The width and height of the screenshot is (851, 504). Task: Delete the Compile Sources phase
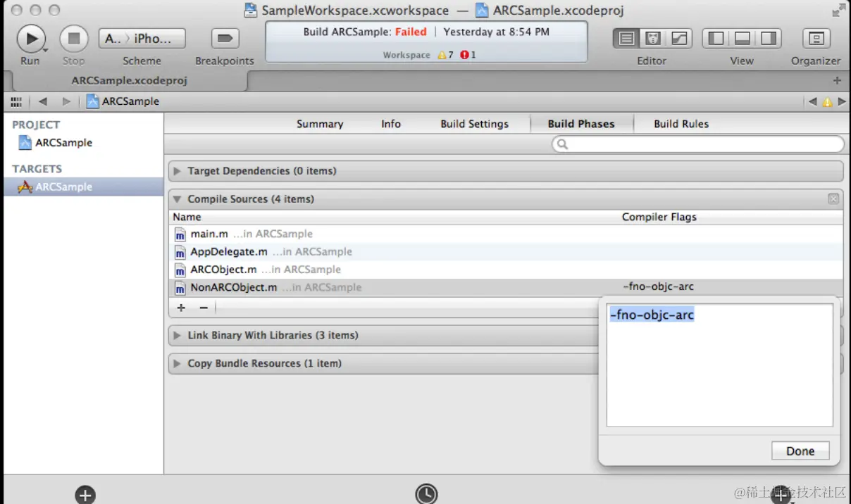click(833, 199)
